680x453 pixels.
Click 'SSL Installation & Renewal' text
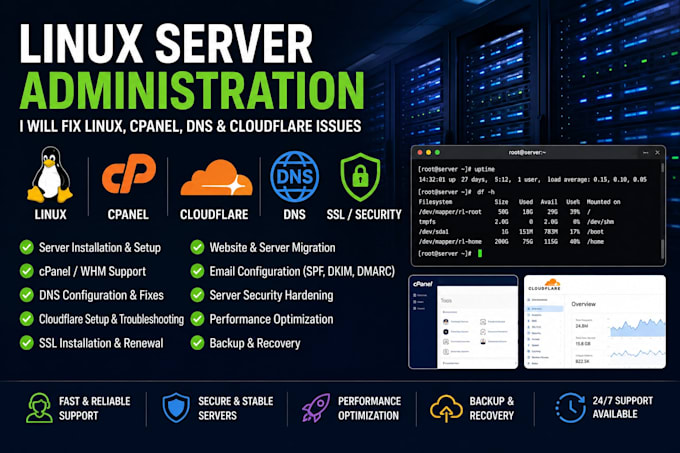(101, 343)
